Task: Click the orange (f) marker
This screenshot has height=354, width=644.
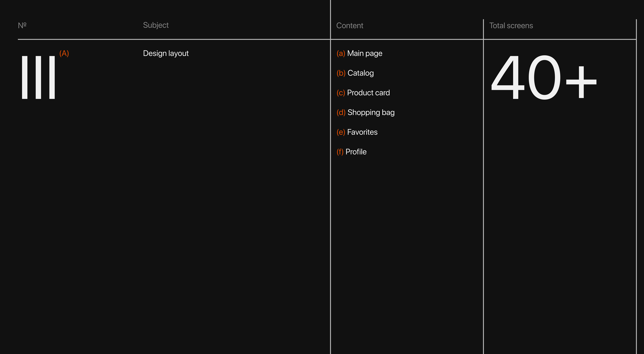Action: [340, 152]
